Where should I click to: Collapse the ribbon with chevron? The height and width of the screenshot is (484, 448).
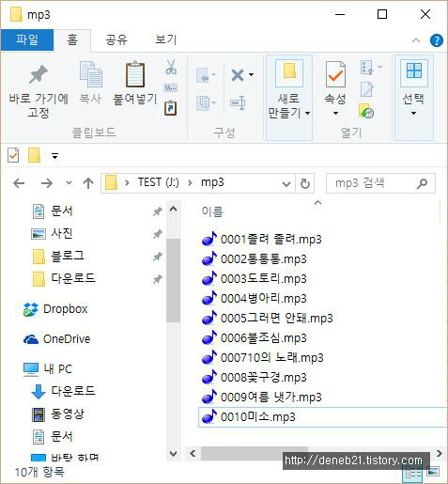(x=416, y=40)
